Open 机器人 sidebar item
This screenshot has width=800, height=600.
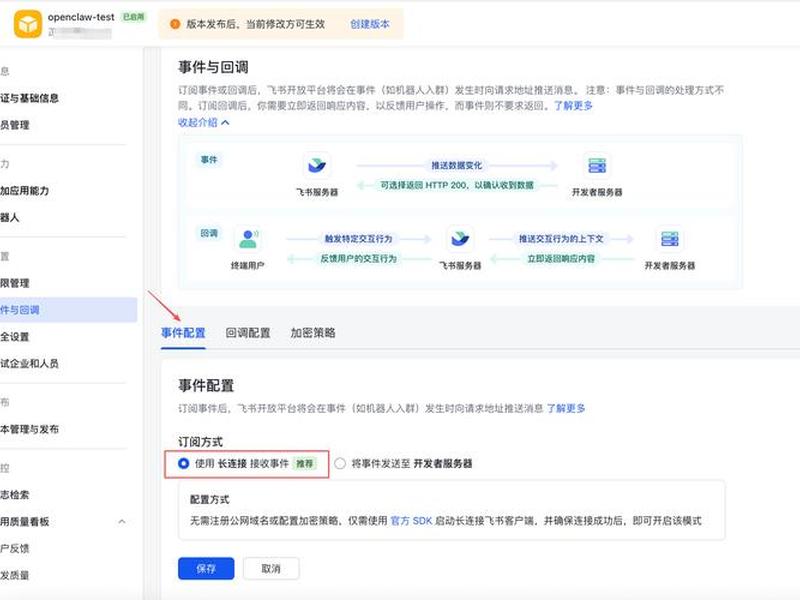point(10,217)
